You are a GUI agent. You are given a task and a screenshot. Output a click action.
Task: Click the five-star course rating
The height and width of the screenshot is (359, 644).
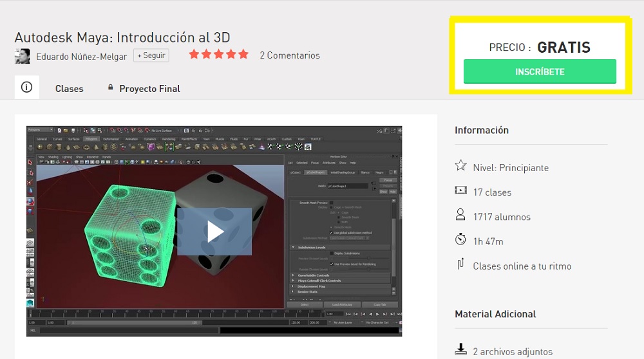click(218, 54)
